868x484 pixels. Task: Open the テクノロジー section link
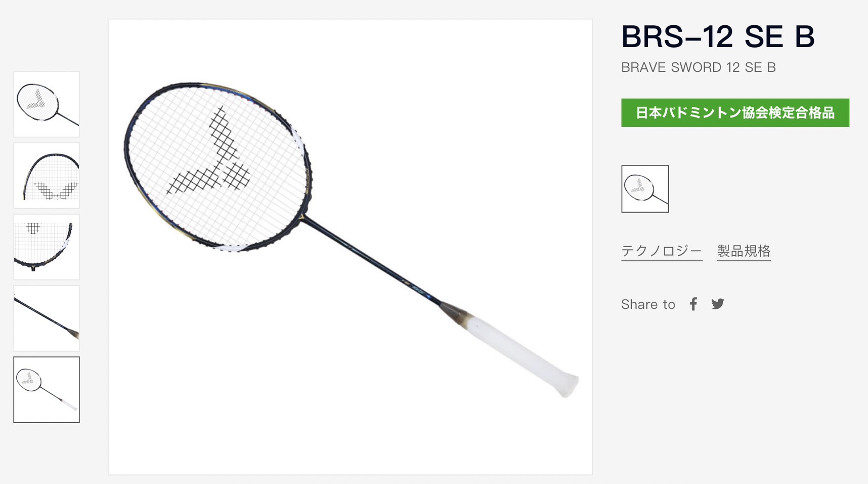click(x=662, y=251)
